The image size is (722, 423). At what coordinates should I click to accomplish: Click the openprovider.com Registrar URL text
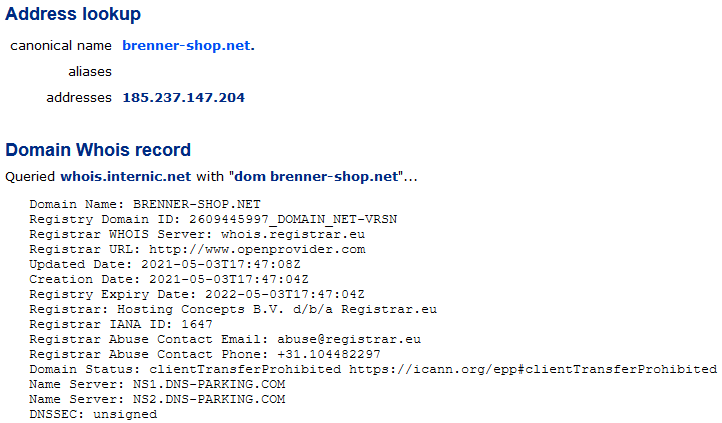tap(257, 249)
